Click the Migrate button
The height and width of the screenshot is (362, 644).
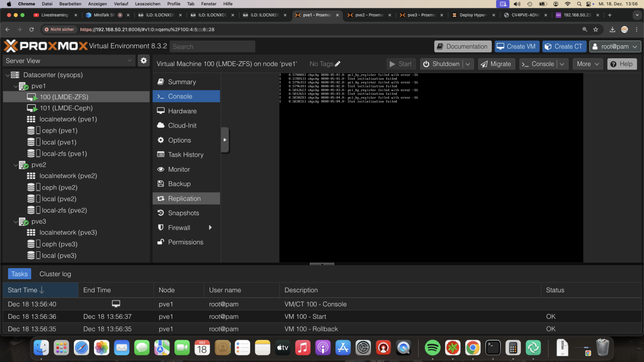(x=496, y=64)
